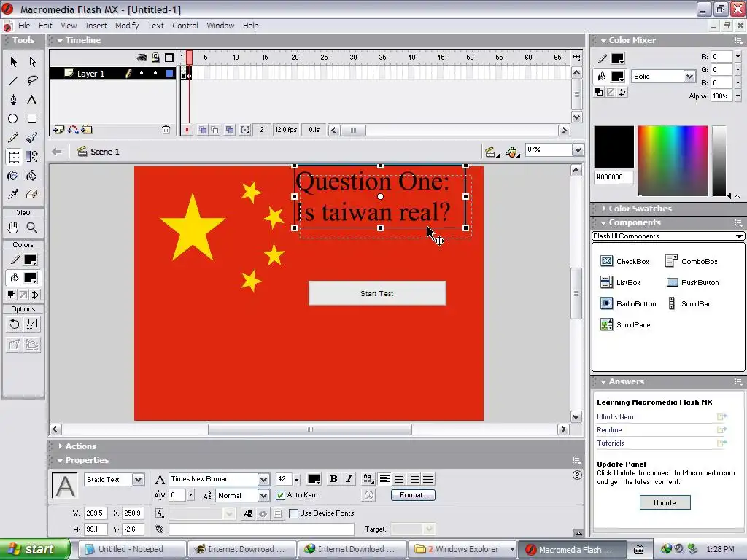Viewport: 747px width, 560px height.
Task: Open the Tutorials link
Action: pos(611,443)
